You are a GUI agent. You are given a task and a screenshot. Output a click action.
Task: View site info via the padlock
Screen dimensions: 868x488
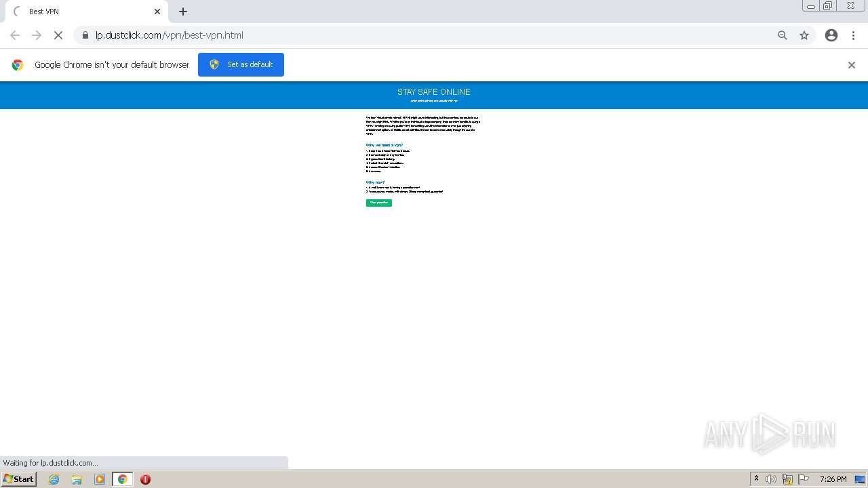[85, 35]
